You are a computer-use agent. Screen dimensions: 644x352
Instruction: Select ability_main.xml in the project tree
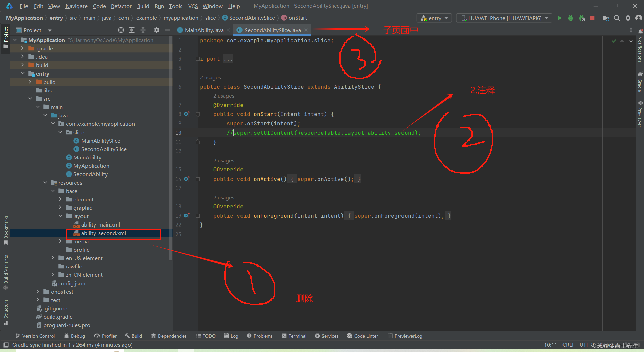(x=100, y=224)
